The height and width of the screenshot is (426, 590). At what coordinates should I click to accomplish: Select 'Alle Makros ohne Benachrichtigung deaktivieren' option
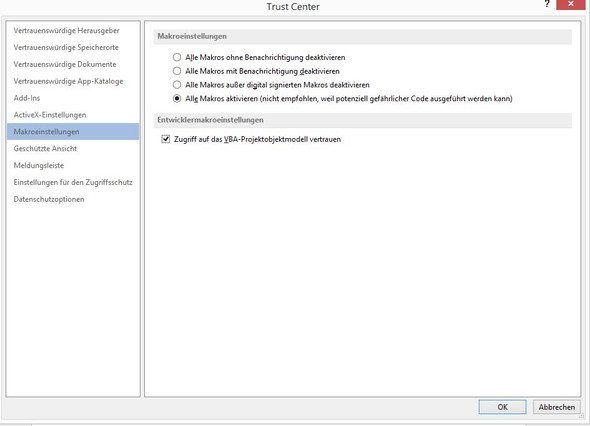point(177,57)
